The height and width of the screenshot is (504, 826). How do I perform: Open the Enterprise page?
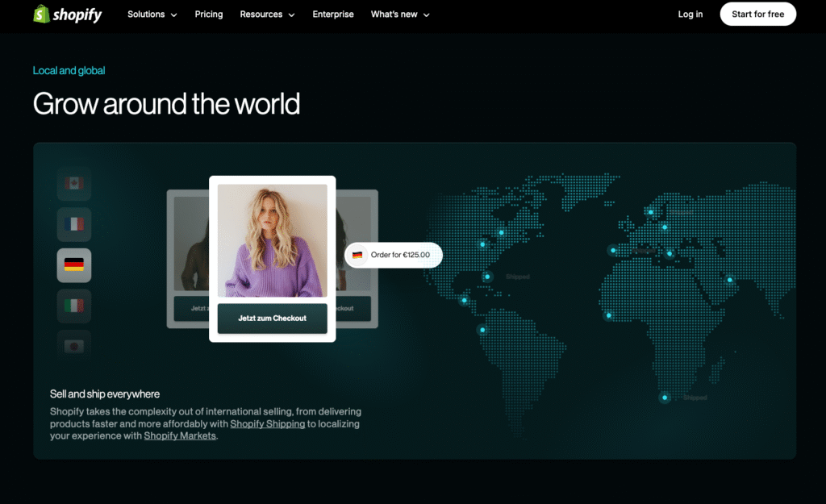tap(333, 15)
